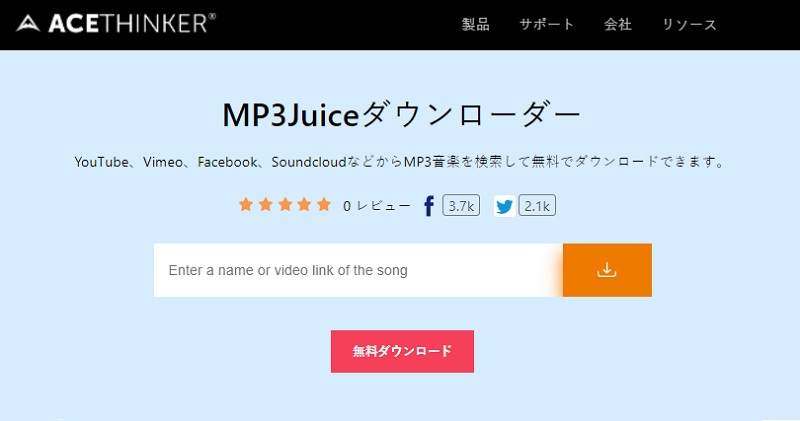800x421 pixels.
Task: Click the fifth orange rating star
Action: (x=324, y=205)
